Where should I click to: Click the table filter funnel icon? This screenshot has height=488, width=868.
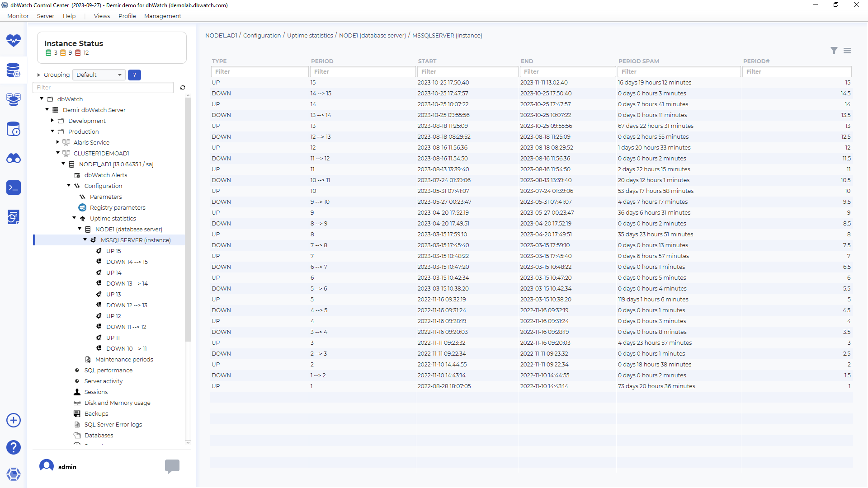click(834, 51)
